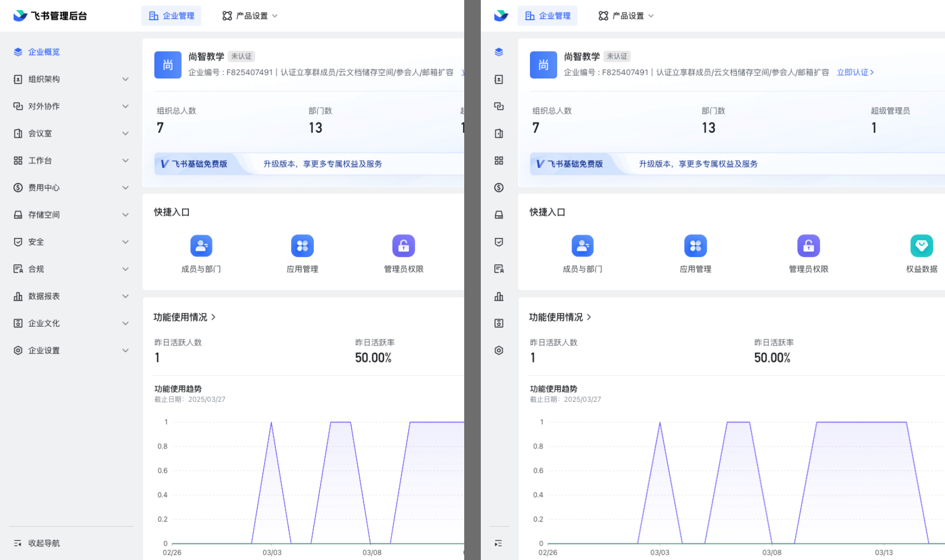Switch to the 企业管理 tab

[x=171, y=16]
